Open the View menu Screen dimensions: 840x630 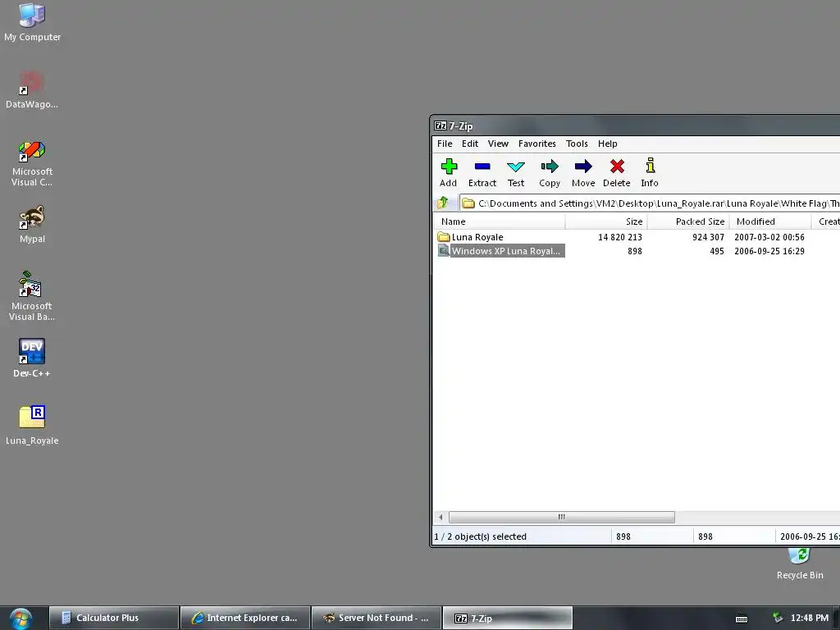(x=498, y=144)
